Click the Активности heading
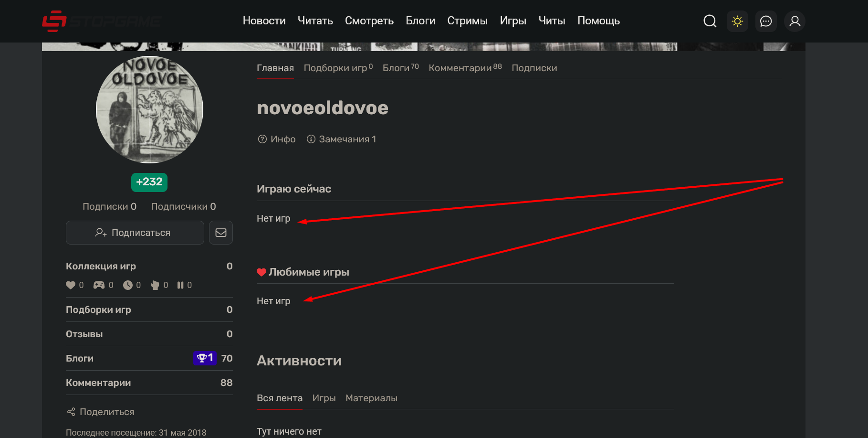Image resolution: width=868 pixels, height=438 pixels. (x=299, y=361)
